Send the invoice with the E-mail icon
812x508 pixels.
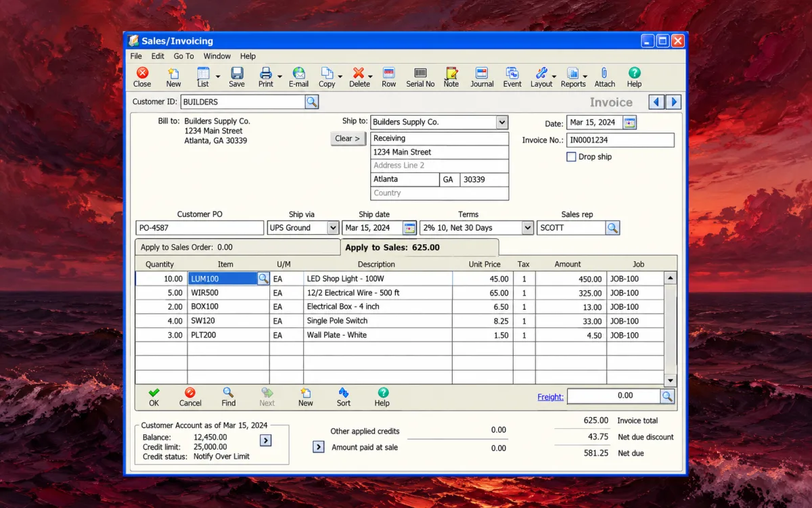298,73
